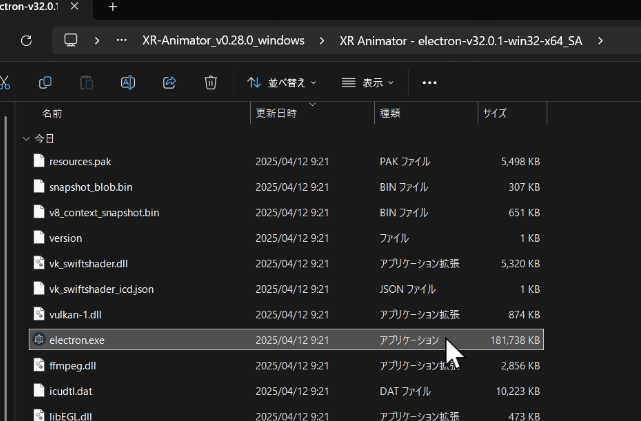Viewport: 641px width, 421px height.
Task: Open the 表示 view dropdown
Action: tap(368, 82)
